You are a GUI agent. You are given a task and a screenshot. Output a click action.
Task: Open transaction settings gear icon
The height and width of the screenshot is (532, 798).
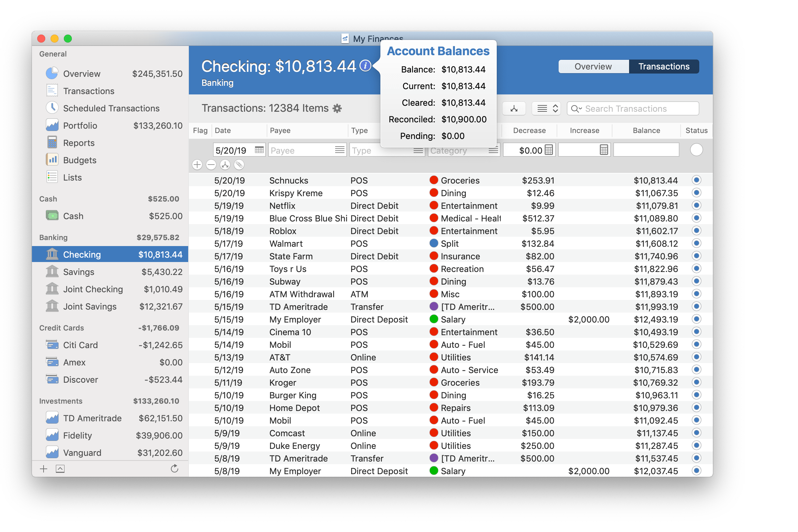click(x=337, y=109)
